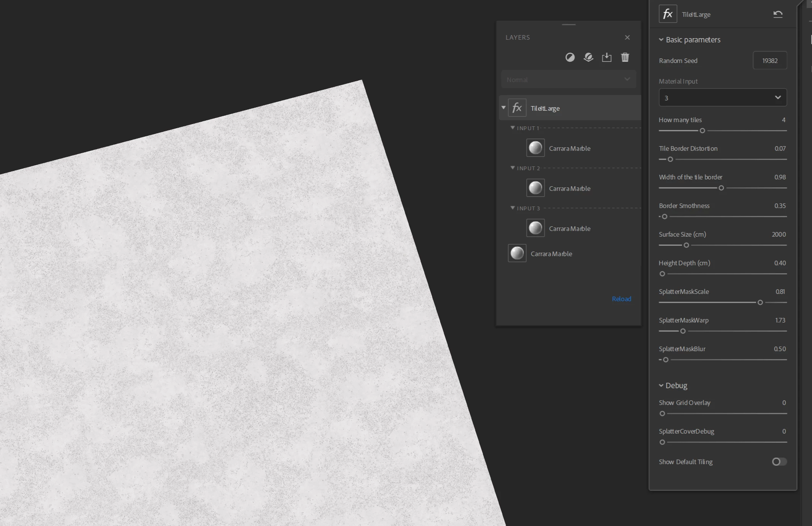Screen dimensions: 812x526
Task: Click the fx icon of TileItLarge layer
Action: coord(517,108)
